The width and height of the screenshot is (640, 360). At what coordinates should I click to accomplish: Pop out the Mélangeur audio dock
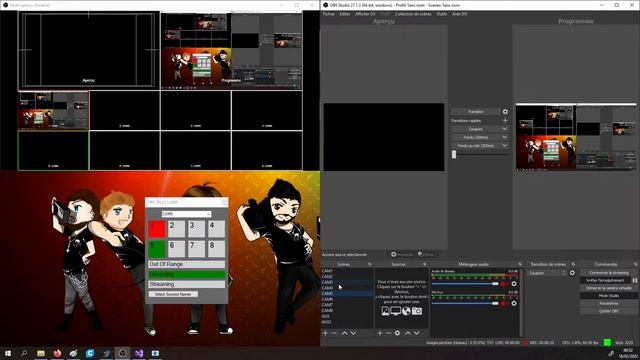click(520, 264)
